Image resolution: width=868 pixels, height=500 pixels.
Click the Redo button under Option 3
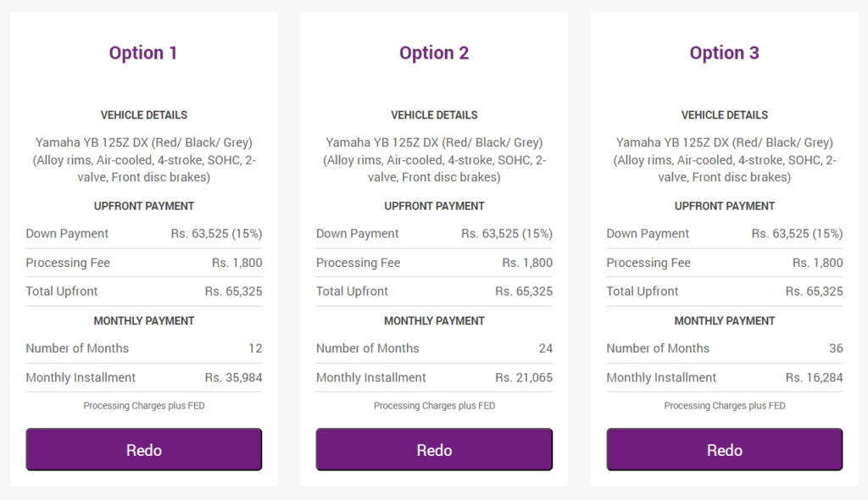725,449
